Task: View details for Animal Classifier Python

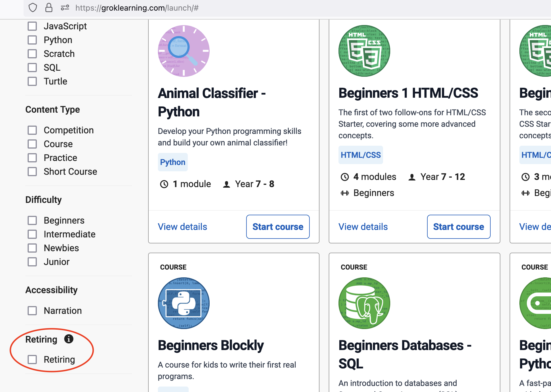Action: (x=182, y=227)
